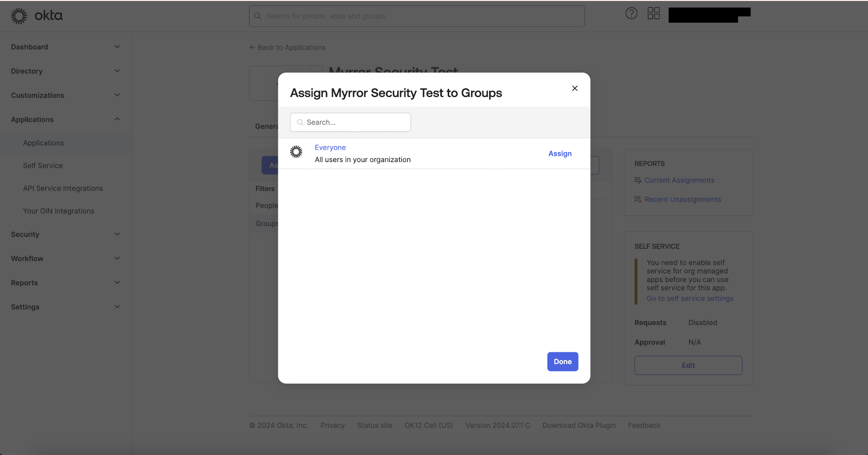Screen dimensions: 868x455
Task: Expand the Security menu
Action: (x=117, y=234)
